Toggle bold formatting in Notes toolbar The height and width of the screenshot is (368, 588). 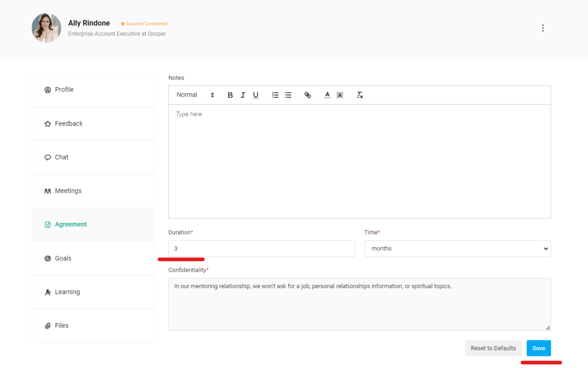click(x=230, y=95)
